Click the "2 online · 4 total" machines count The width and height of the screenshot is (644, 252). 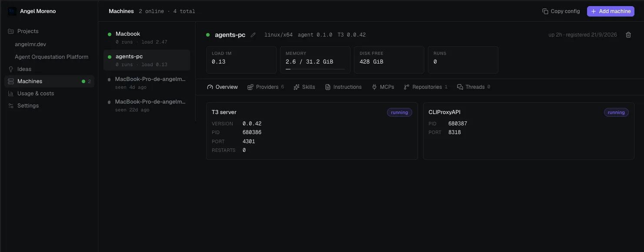coord(167,11)
